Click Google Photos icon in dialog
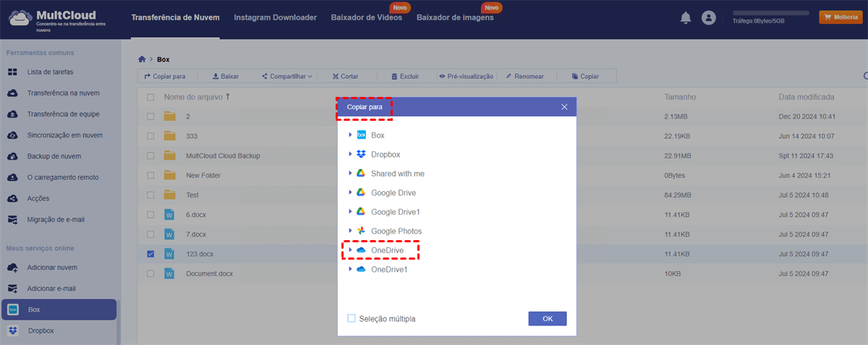The height and width of the screenshot is (345, 868). pos(361,231)
